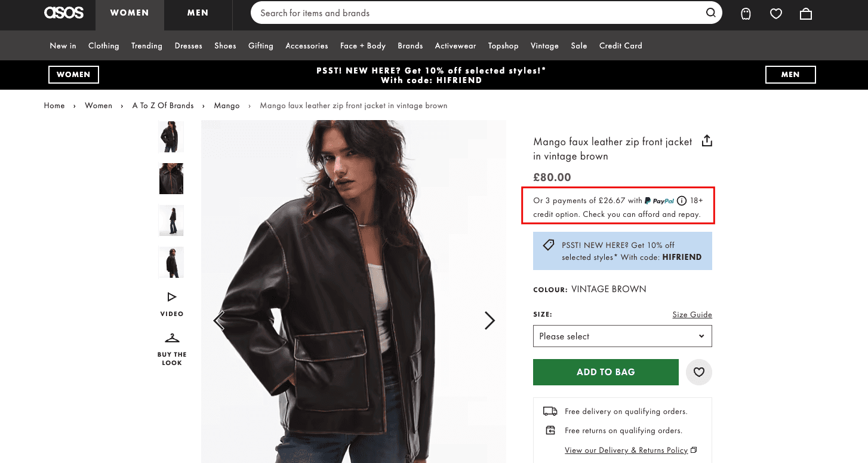Share the jacket using the share icon

pyautogui.click(x=707, y=140)
